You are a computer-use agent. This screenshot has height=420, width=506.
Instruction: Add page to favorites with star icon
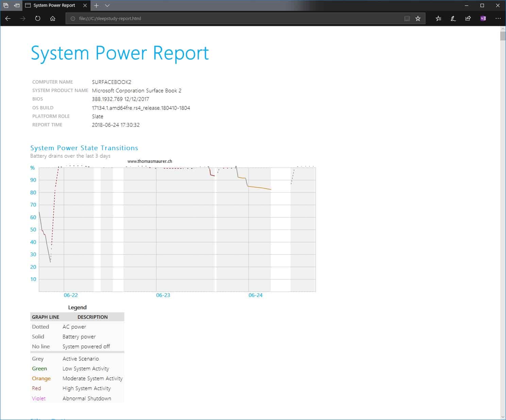click(x=418, y=19)
